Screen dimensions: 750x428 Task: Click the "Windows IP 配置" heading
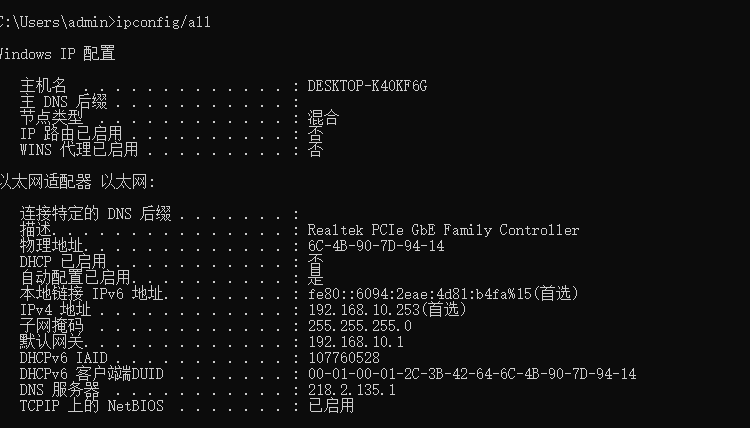click(x=57, y=53)
